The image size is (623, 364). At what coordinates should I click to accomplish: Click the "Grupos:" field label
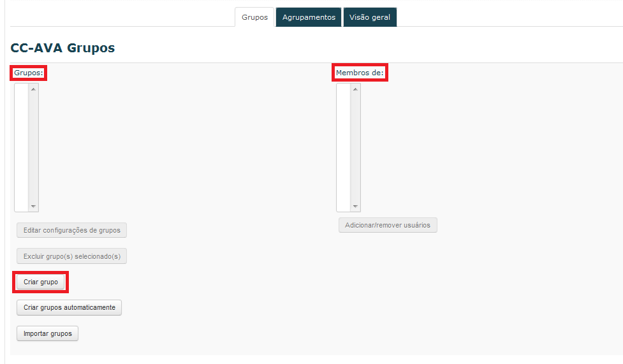tap(29, 73)
